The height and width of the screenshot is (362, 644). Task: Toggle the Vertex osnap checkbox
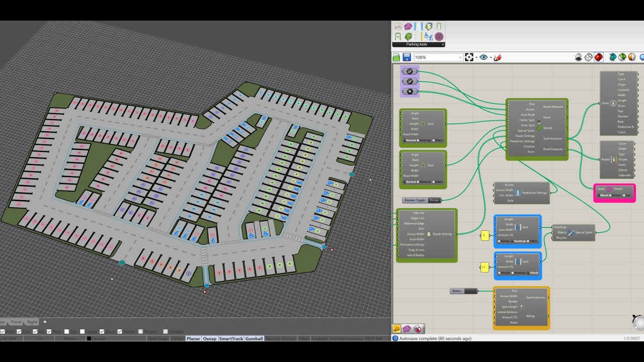[x=120, y=331]
